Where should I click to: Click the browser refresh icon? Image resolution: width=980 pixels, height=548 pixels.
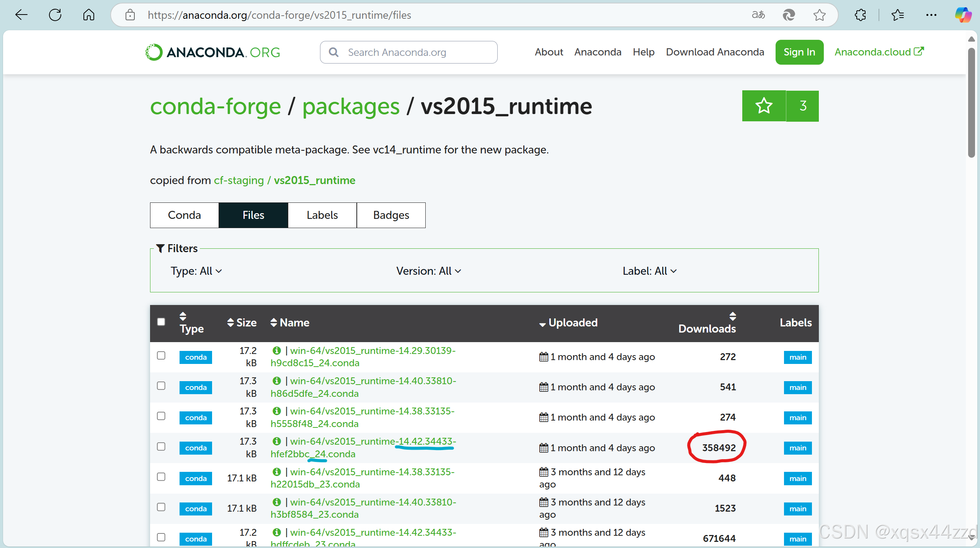(x=55, y=15)
